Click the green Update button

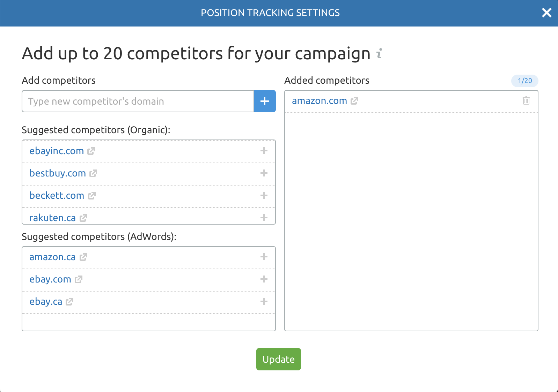[279, 359]
